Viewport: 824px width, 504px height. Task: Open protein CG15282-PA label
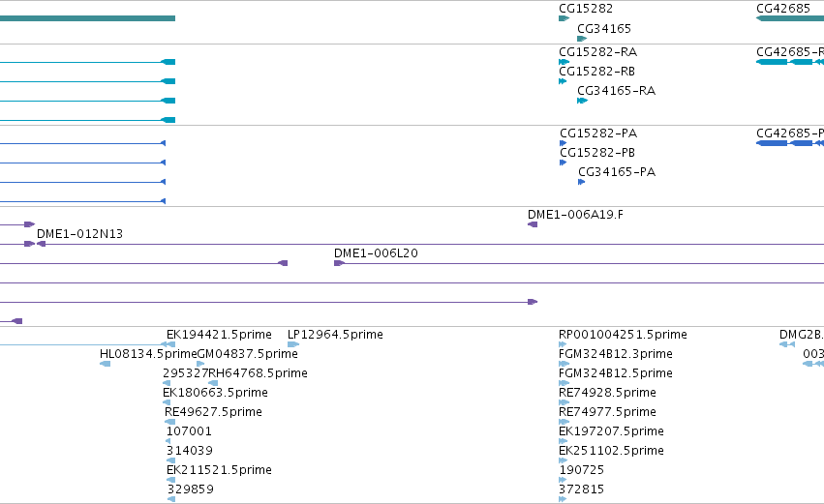598,133
